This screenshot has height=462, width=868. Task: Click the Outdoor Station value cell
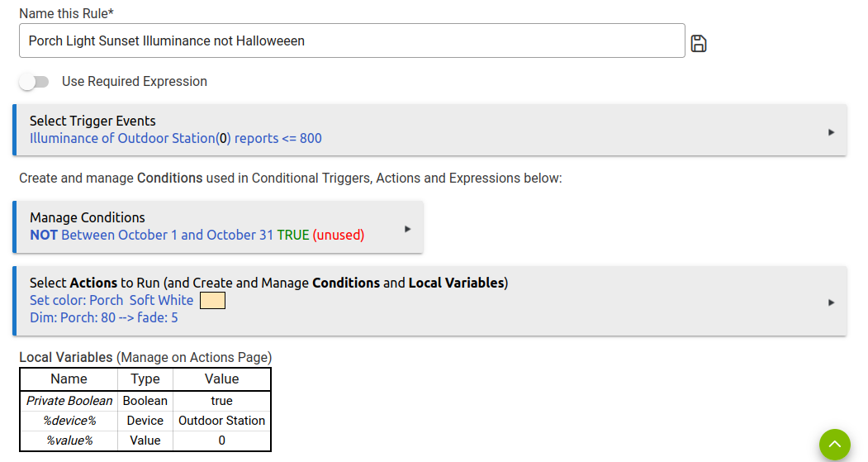(221, 421)
